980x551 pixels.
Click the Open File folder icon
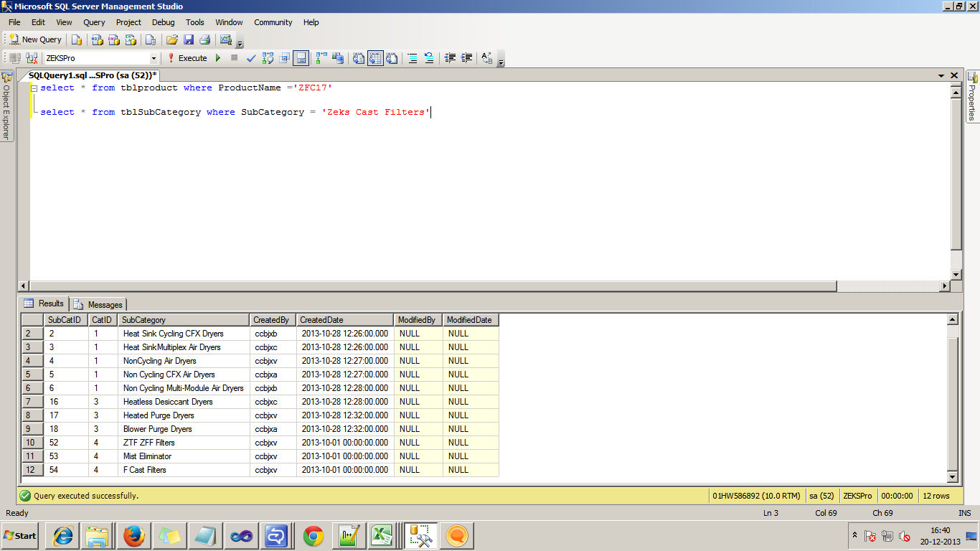tap(172, 39)
